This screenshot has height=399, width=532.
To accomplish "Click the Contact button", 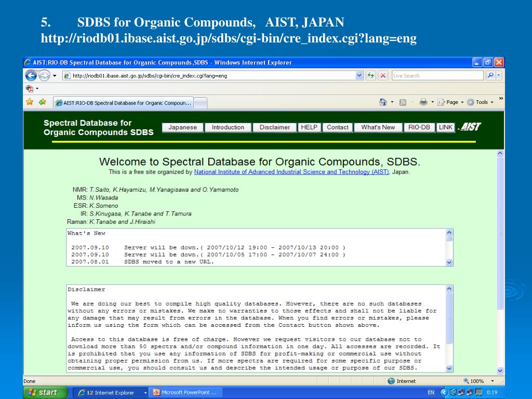I will coord(338,127).
